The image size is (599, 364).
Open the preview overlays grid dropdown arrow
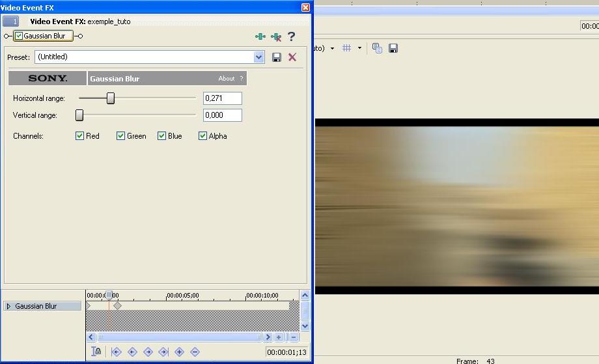(359, 48)
